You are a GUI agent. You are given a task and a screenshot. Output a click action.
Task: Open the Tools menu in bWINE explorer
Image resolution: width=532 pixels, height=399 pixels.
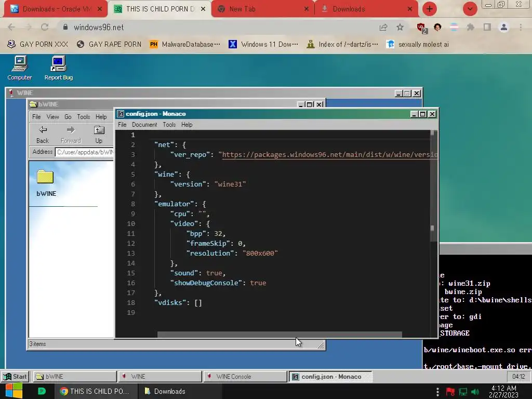(x=84, y=117)
